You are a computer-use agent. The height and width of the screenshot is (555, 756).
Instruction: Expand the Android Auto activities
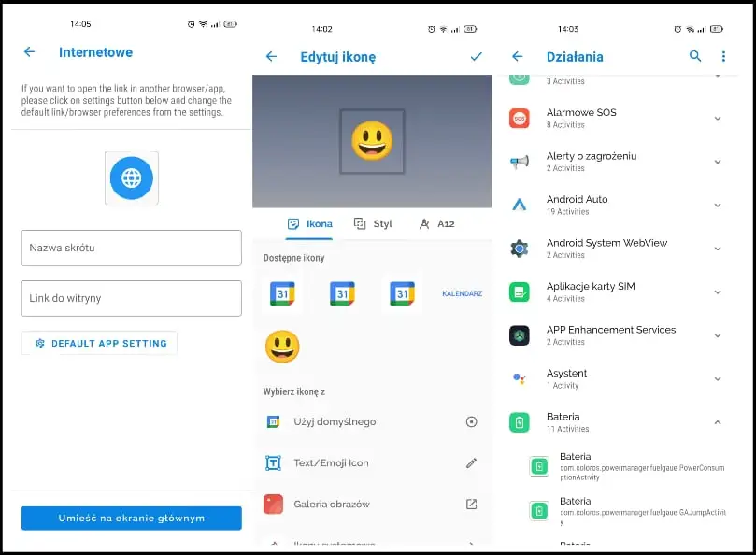coord(717,206)
